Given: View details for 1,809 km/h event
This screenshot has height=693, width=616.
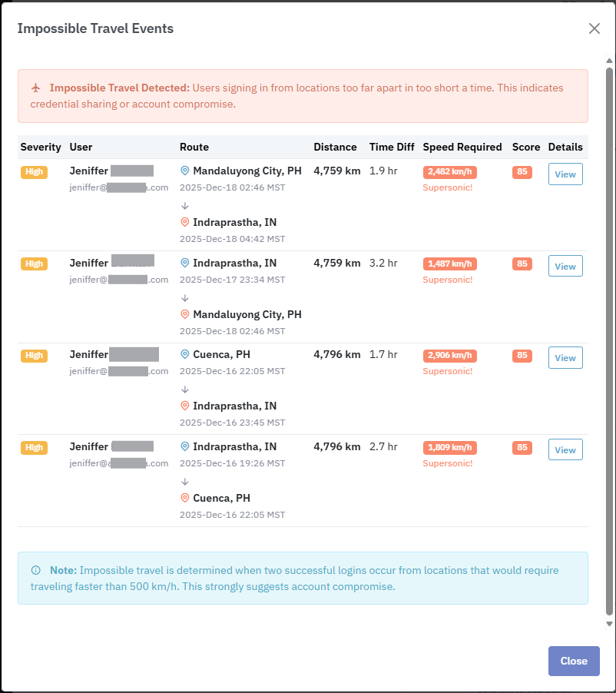Looking at the screenshot, I should pos(565,449).
